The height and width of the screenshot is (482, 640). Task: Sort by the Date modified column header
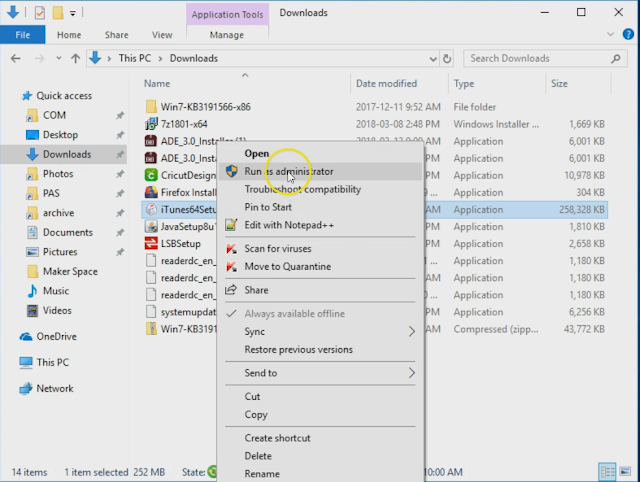(387, 84)
